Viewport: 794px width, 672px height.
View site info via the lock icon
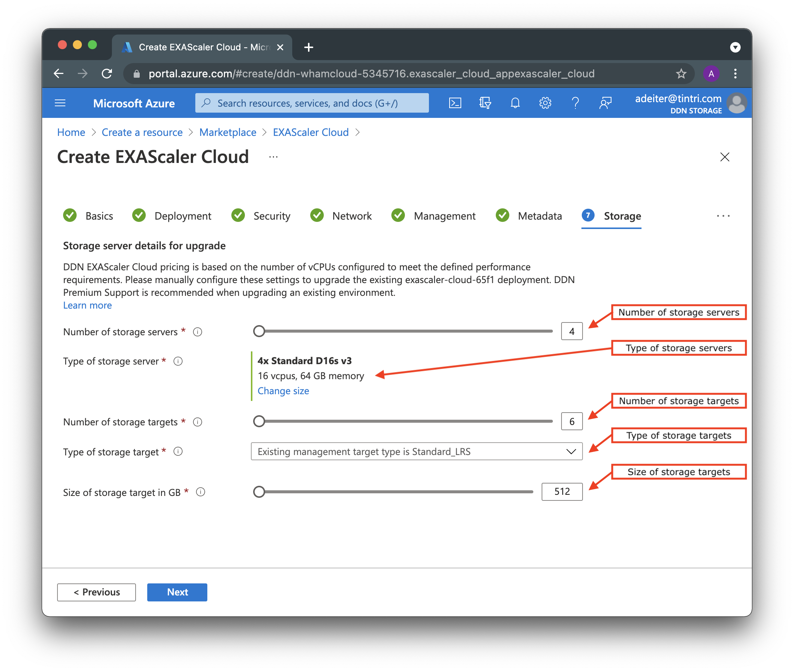coord(136,74)
